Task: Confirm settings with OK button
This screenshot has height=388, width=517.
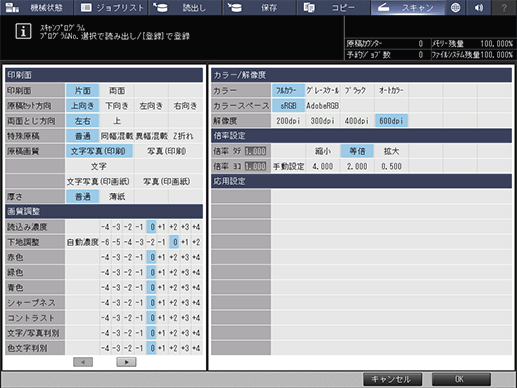Action: pos(461,379)
